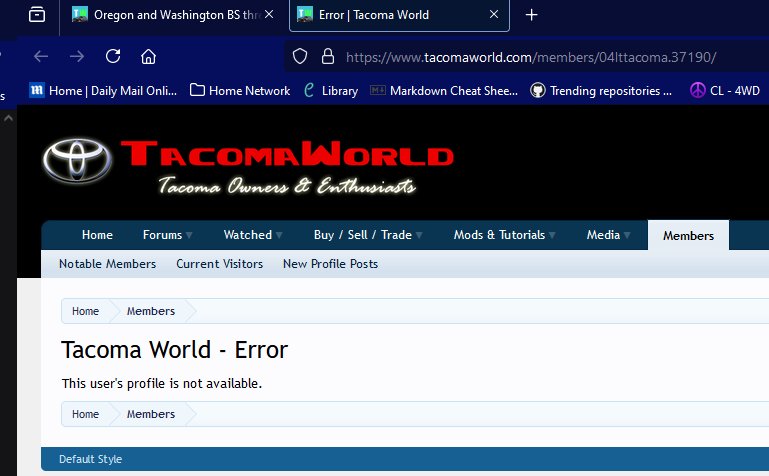Expand the Media dropdown arrow

coord(627,235)
